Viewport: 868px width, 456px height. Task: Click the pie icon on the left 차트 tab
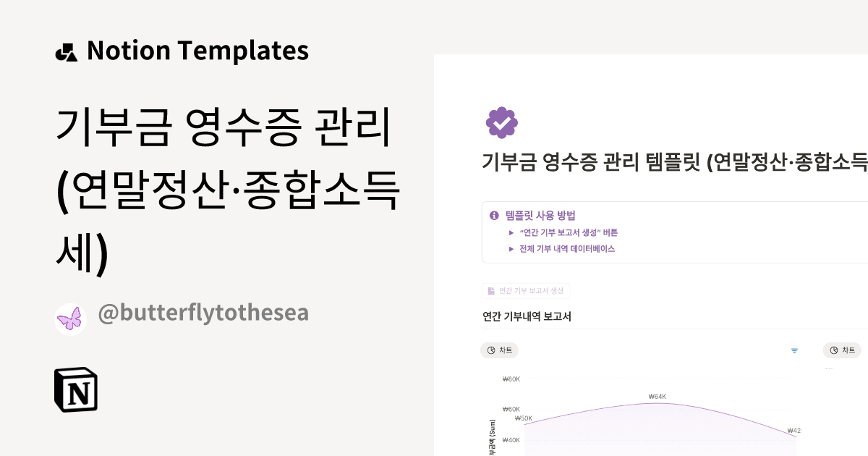(x=491, y=350)
